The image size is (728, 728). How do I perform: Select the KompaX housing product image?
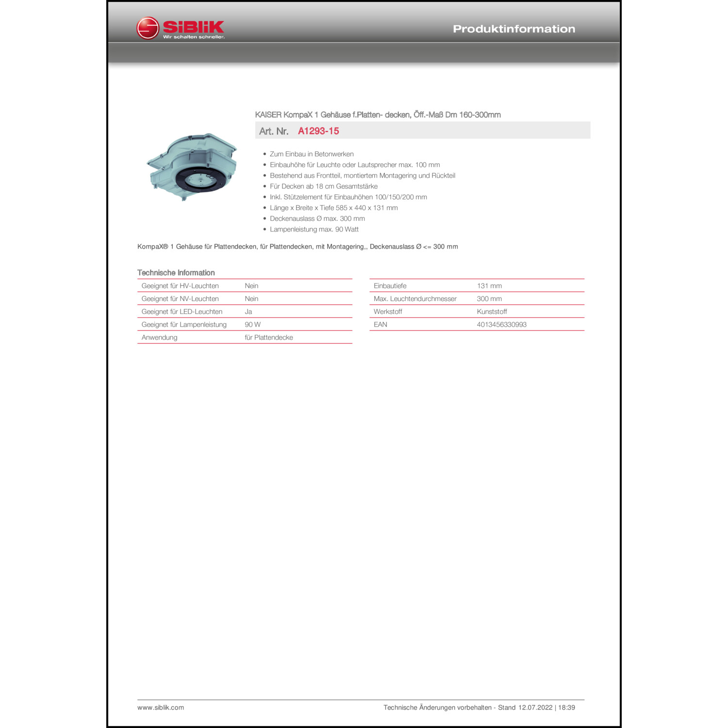tap(192, 166)
